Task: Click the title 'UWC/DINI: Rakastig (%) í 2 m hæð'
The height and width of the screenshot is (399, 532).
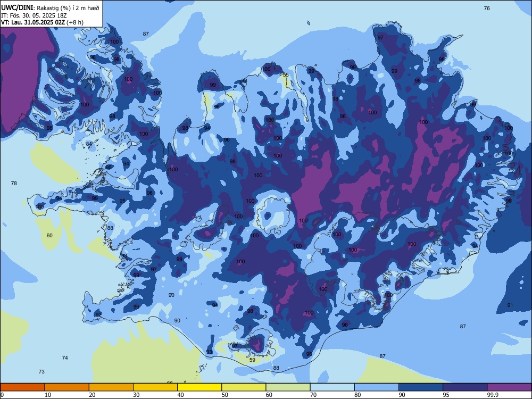Action: [50, 8]
